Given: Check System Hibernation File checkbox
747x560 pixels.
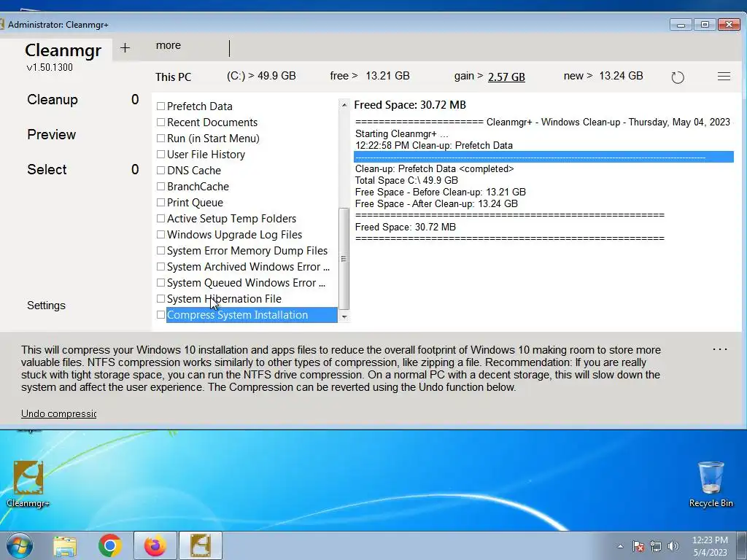Looking at the screenshot, I should [x=161, y=298].
